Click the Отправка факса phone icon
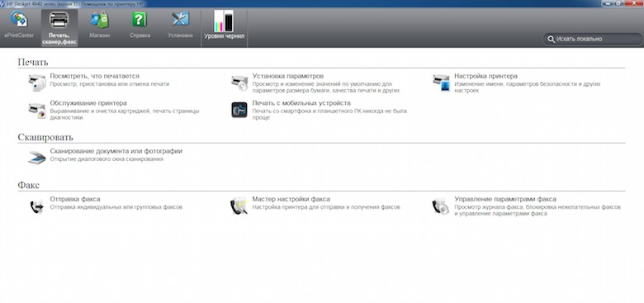This screenshot has height=303, width=644. tap(36, 206)
